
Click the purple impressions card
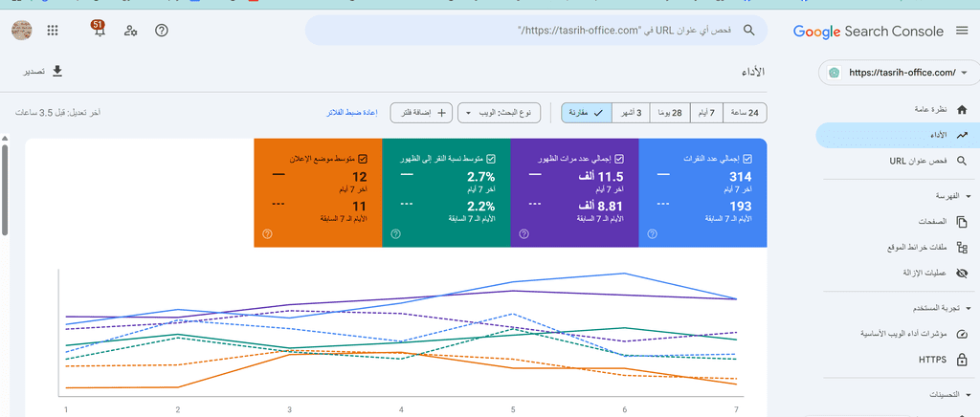click(574, 193)
